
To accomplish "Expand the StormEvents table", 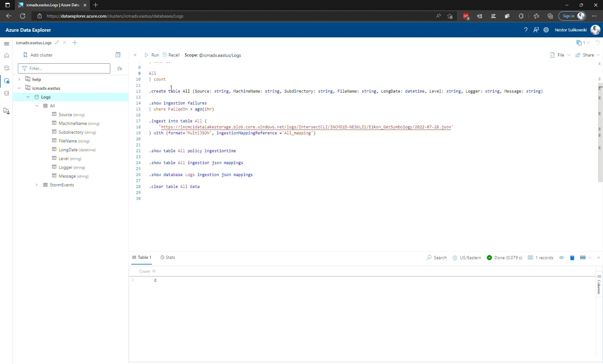I will (37, 185).
